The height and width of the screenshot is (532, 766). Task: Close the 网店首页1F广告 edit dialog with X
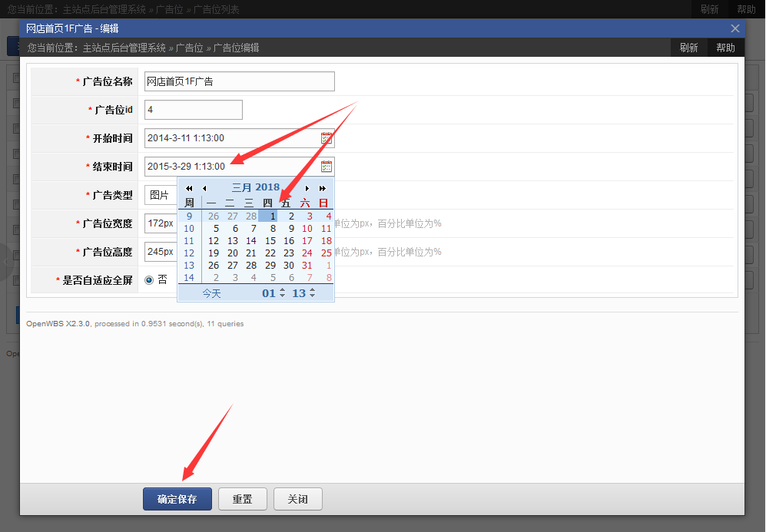(x=735, y=28)
